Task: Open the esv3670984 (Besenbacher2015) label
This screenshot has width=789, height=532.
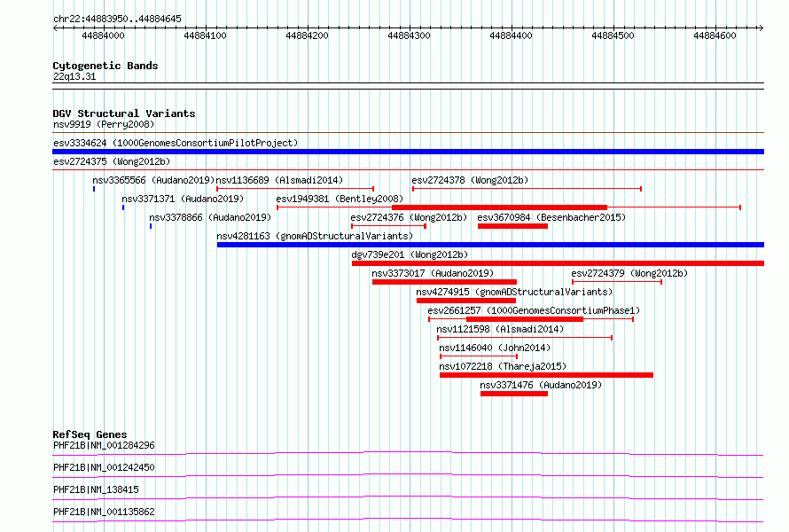Action: point(551,217)
